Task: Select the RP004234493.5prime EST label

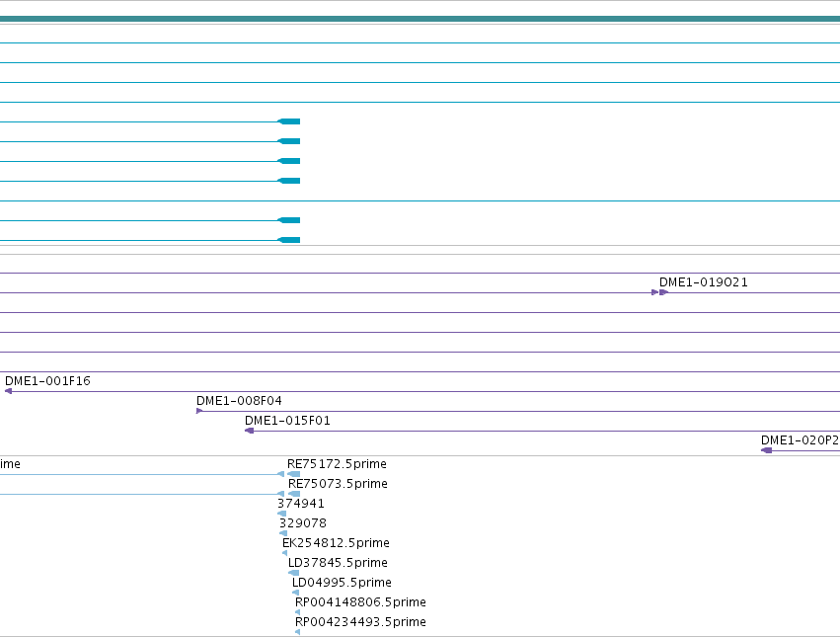Action: tap(360, 622)
